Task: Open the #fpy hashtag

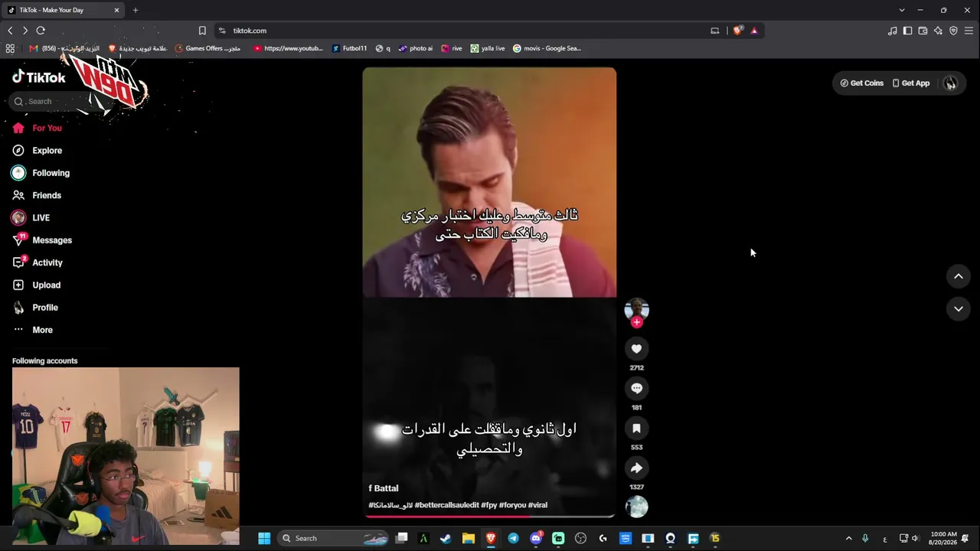Action: (488, 505)
